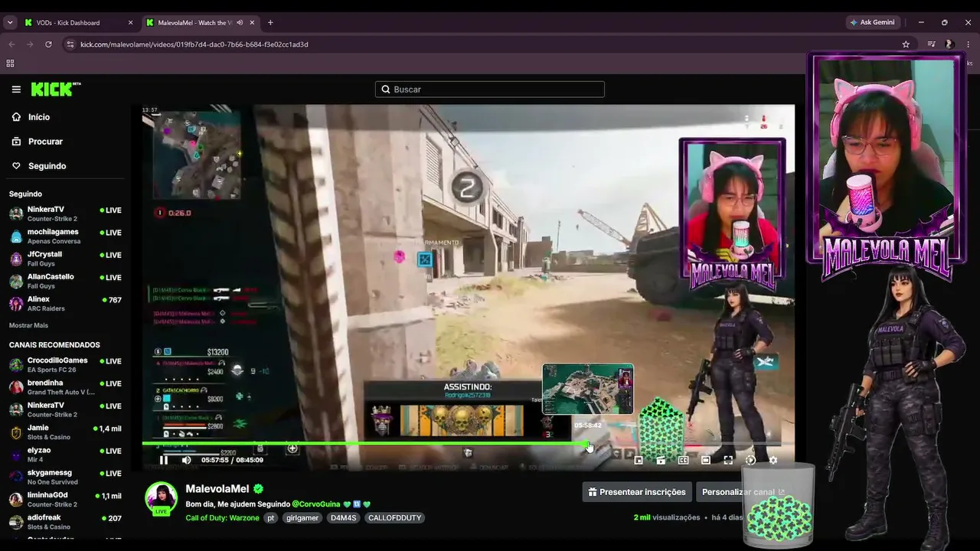
Task: Click the skygamessg avatar icon
Action: pyautogui.click(x=16, y=478)
